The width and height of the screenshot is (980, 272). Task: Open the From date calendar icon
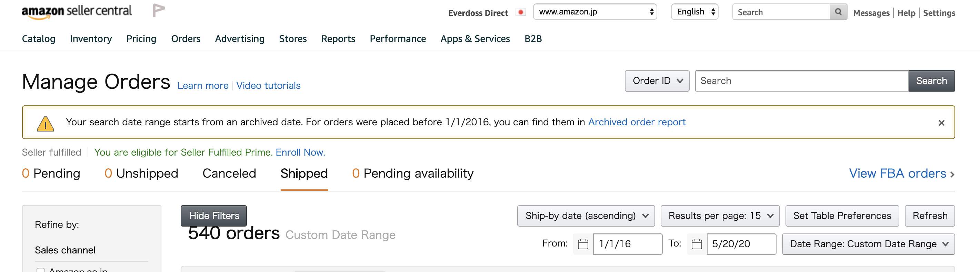tap(583, 244)
